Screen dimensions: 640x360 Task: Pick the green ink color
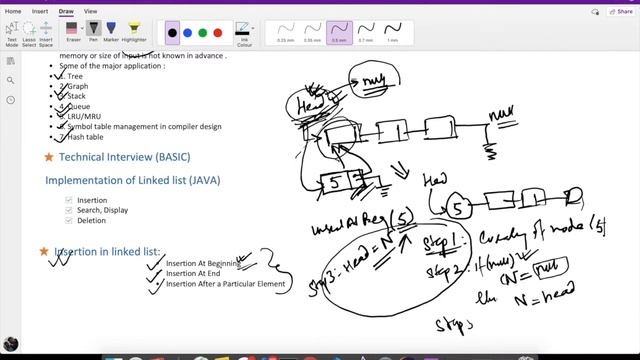[202, 33]
